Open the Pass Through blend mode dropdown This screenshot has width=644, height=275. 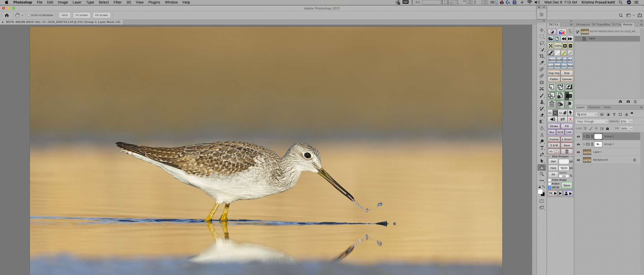point(592,121)
